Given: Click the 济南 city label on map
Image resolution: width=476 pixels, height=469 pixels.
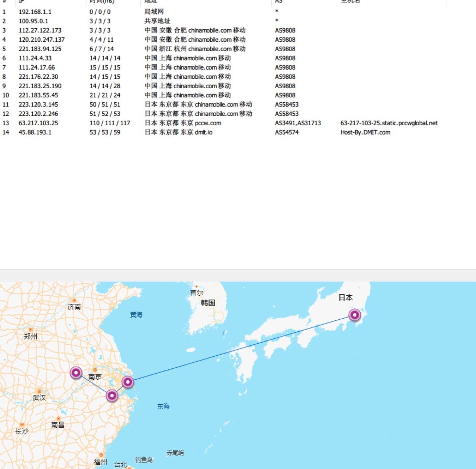Looking at the screenshot, I should pos(74,307).
